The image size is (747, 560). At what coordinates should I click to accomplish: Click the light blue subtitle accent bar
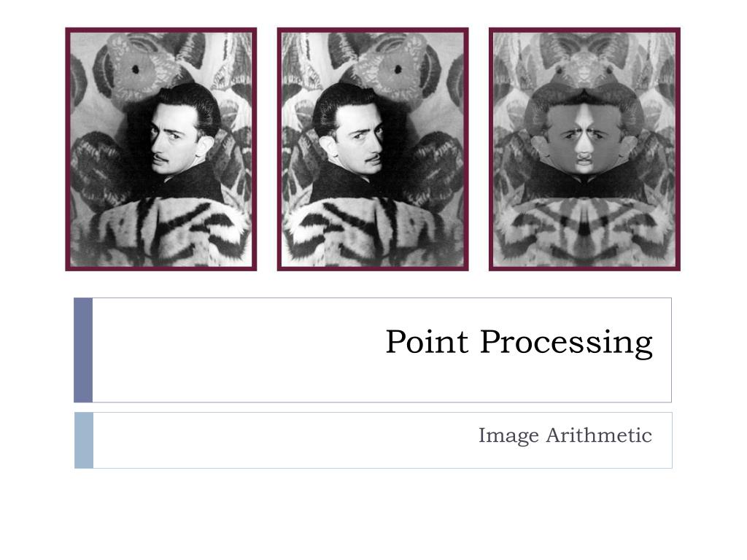[x=84, y=440]
